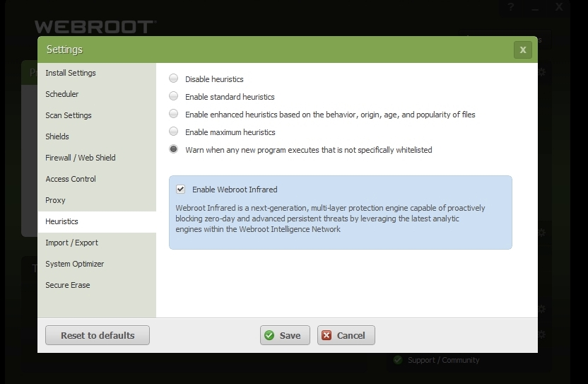Open the Import / Export section
588x384 pixels.
click(72, 243)
